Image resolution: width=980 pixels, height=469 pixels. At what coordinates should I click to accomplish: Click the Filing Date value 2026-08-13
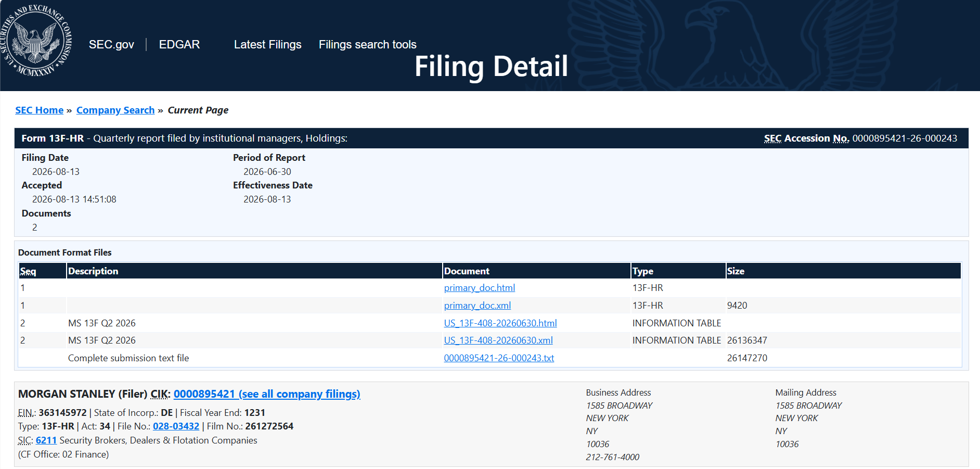point(56,172)
